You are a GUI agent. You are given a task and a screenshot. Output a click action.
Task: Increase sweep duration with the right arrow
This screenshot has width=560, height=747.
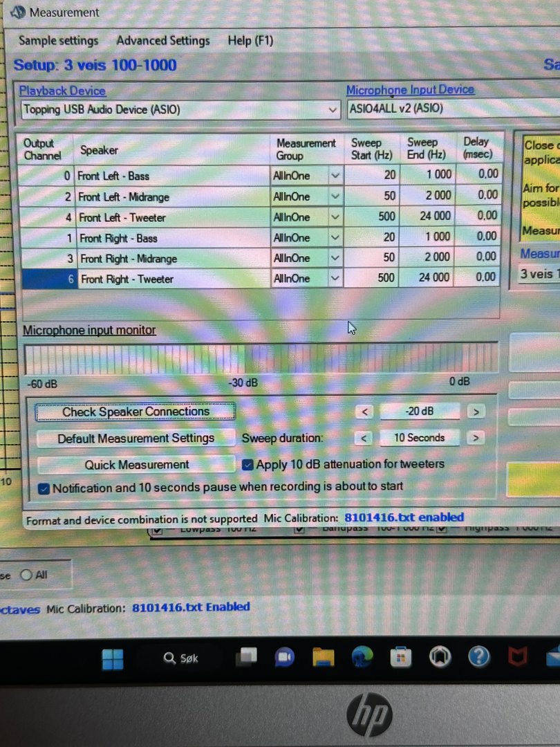coord(475,437)
